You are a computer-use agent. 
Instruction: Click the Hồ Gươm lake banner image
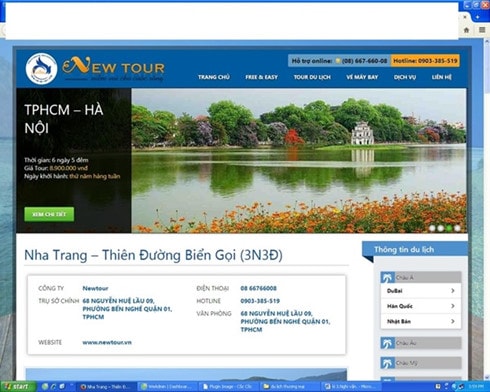[x=299, y=160]
